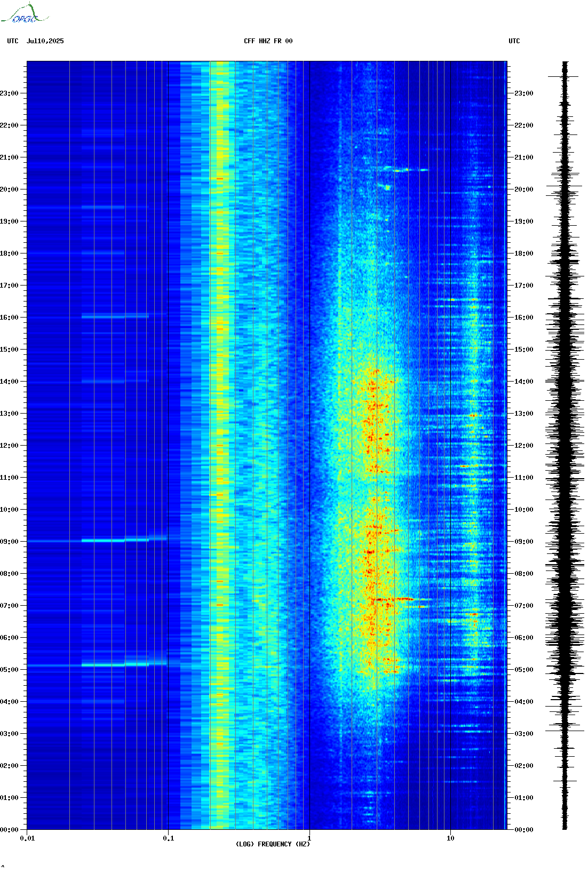Click the right axis 07:00 label
588x872 pixels.
pos(524,606)
